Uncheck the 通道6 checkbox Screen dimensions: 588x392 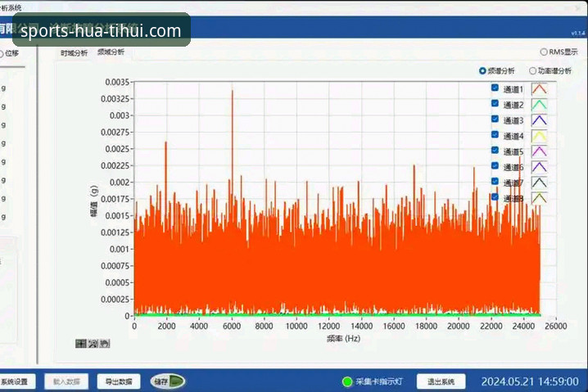[x=495, y=165]
